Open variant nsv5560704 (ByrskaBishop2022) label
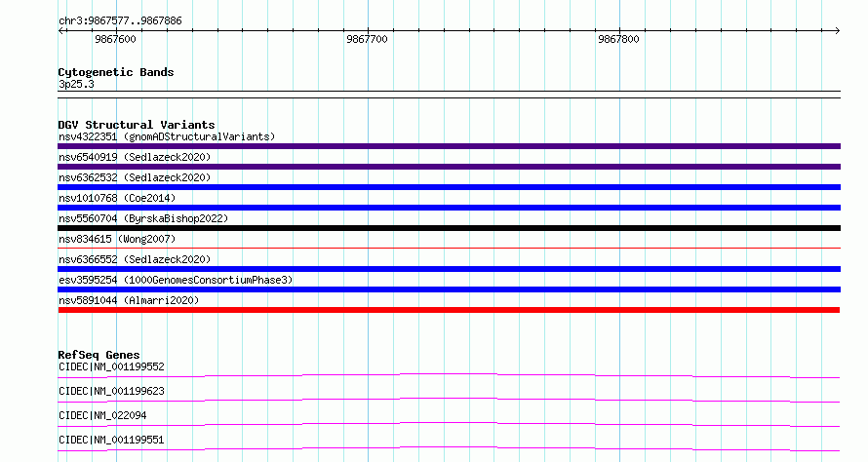This screenshot has width=868, height=462. [143, 218]
